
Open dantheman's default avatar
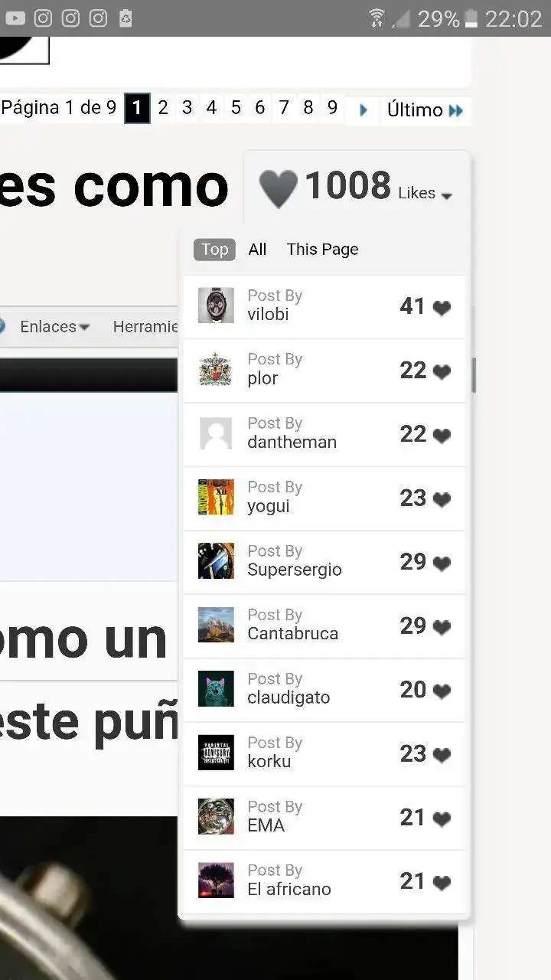[x=216, y=433]
